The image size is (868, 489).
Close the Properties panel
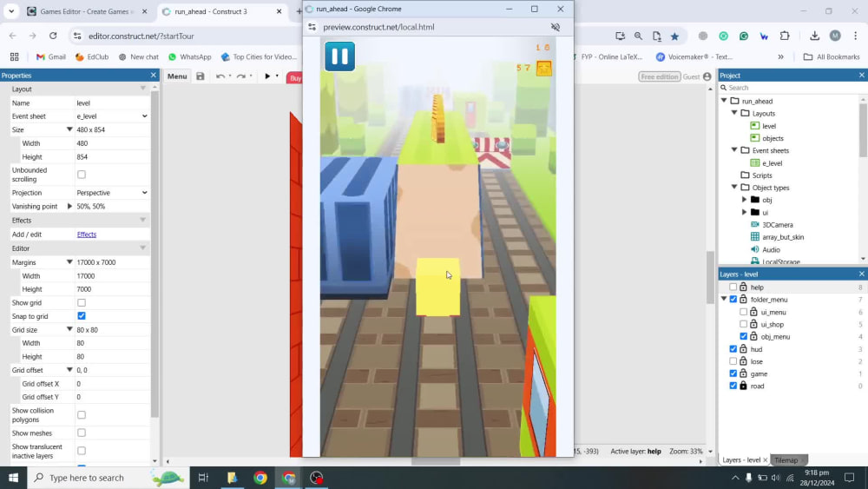tap(154, 75)
